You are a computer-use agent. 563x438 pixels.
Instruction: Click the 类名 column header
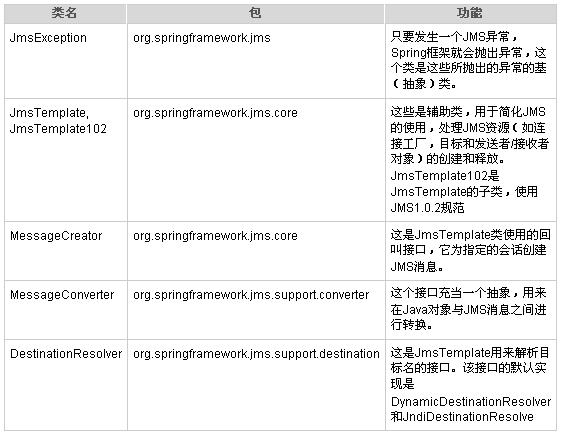pyautogui.click(x=64, y=13)
